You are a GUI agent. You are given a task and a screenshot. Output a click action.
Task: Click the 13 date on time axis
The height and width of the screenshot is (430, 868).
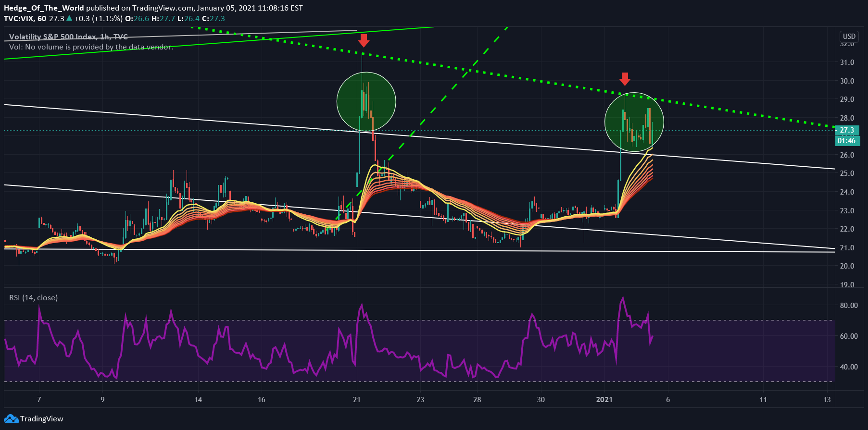coord(827,400)
